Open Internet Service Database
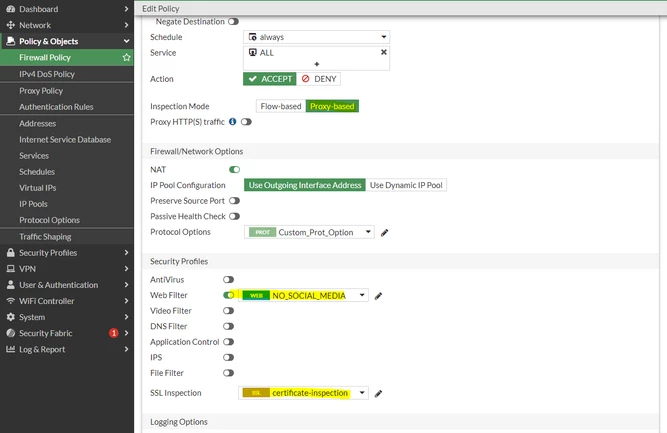The width and height of the screenshot is (667, 433). [x=67, y=140]
